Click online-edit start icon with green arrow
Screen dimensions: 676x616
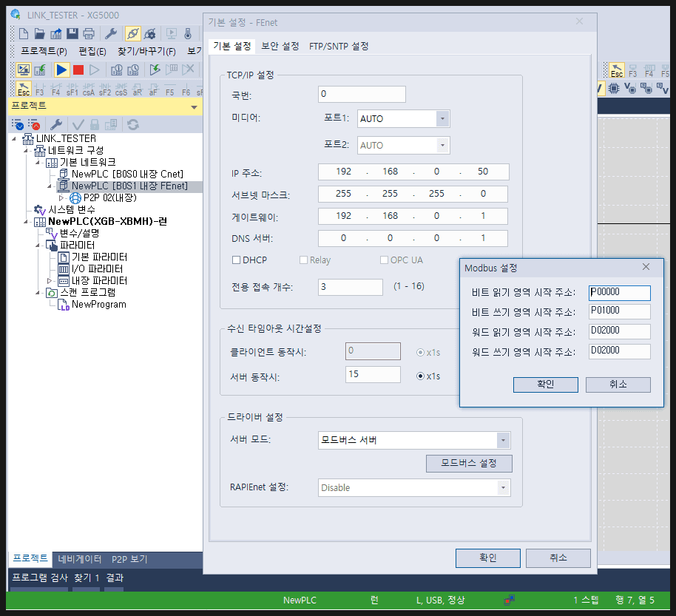pos(155,70)
